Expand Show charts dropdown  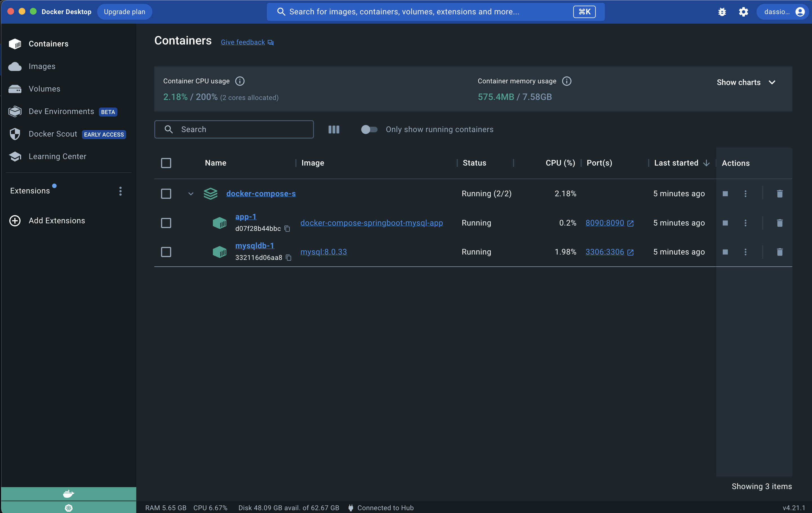[746, 82]
